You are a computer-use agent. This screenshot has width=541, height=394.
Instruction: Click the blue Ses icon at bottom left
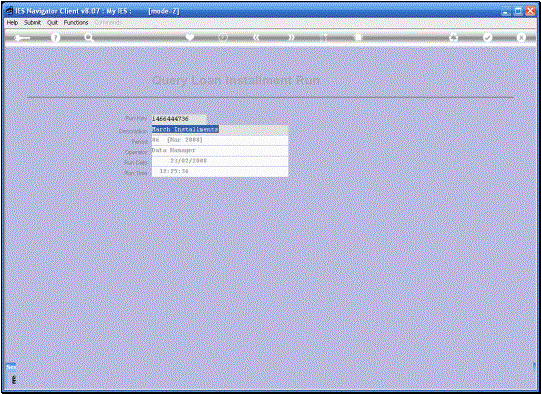pyautogui.click(x=11, y=367)
